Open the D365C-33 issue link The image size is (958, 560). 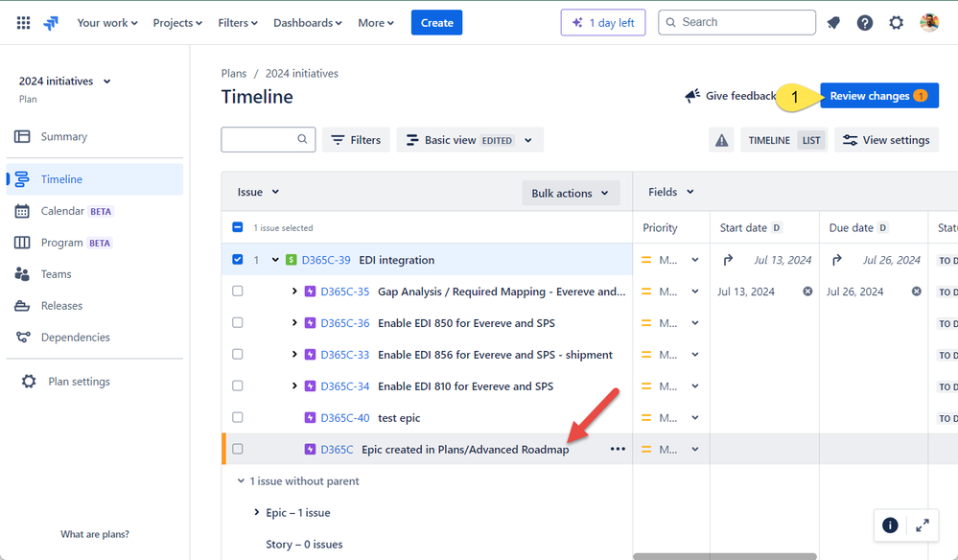pos(345,355)
